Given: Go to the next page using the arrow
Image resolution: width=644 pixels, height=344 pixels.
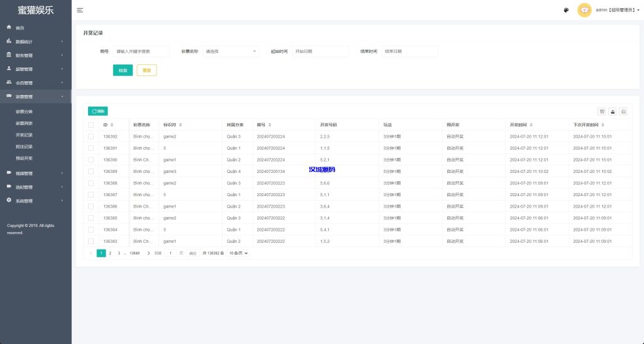Looking at the screenshot, I should (148, 253).
